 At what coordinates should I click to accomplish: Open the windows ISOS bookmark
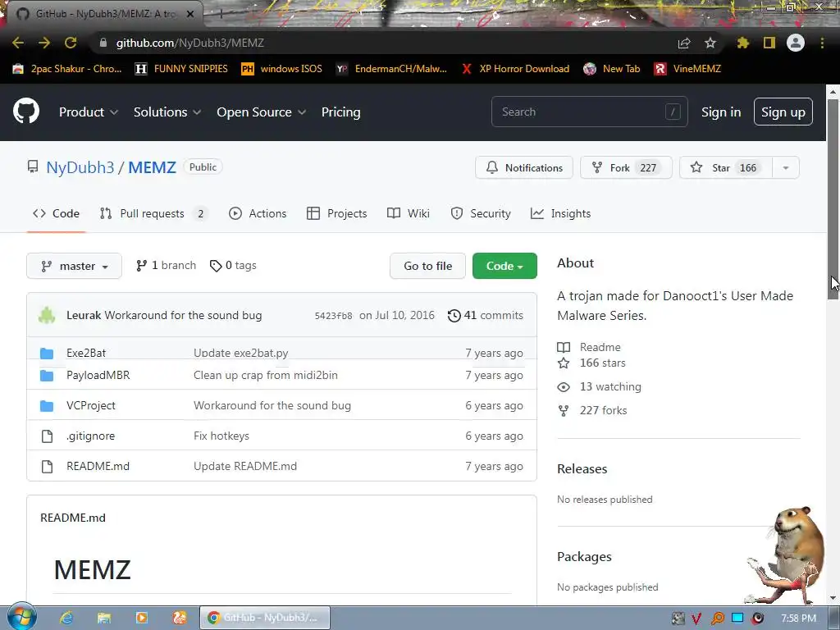281,69
